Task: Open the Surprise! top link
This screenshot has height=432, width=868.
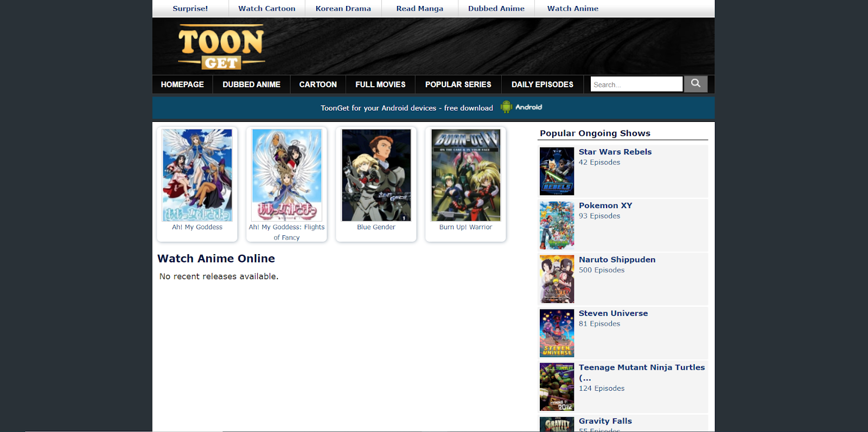Action: pyautogui.click(x=190, y=9)
